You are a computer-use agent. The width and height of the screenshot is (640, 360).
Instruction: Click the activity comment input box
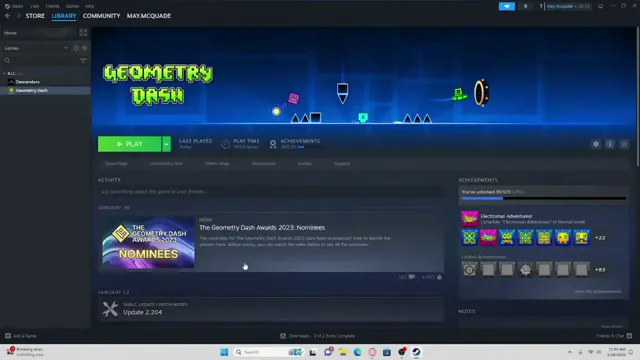tap(271, 191)
